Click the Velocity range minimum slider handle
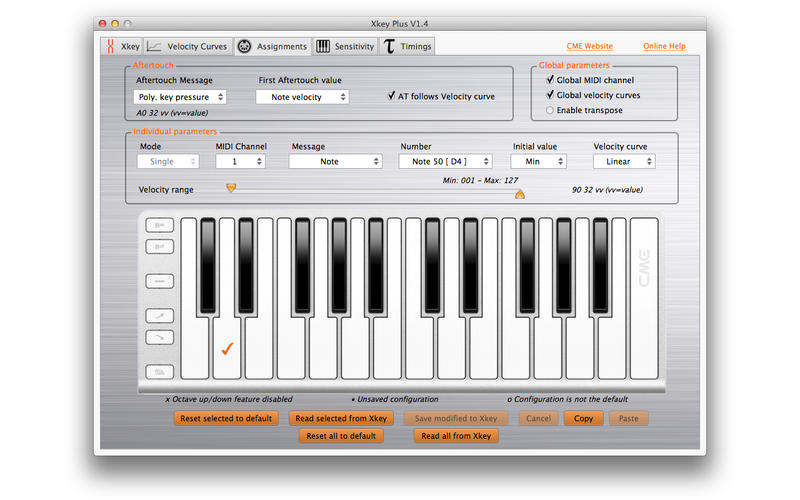The width and height of the screenshot is (800, 500). [231, 188]
